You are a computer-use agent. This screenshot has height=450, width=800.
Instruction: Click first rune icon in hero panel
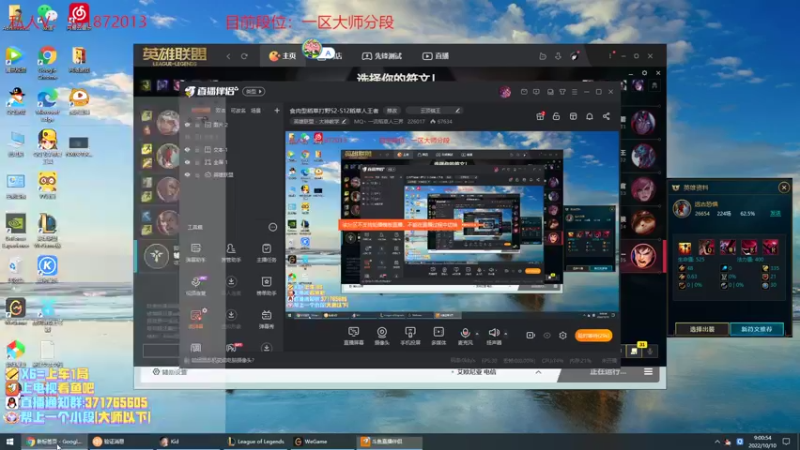click(685, 248)
